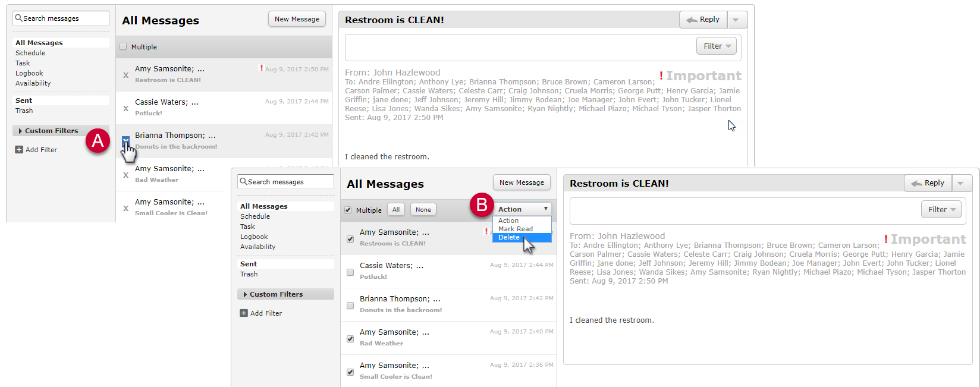Open the Action dropdown in the Multiple bar
Image resolution: width=980 pixels, height=387 pixels.
[522, 209]
